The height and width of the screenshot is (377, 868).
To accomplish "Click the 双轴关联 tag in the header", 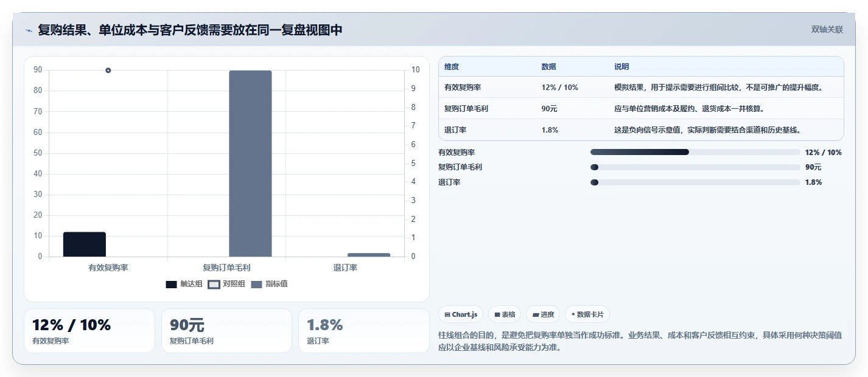I will (827, 30).
